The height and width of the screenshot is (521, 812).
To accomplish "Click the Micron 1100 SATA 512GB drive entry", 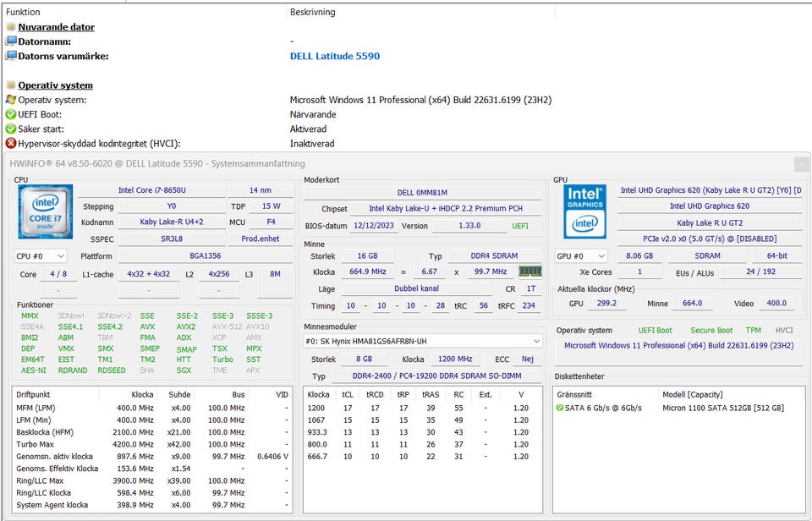I will pyautogui.click(x=723, y=409).
